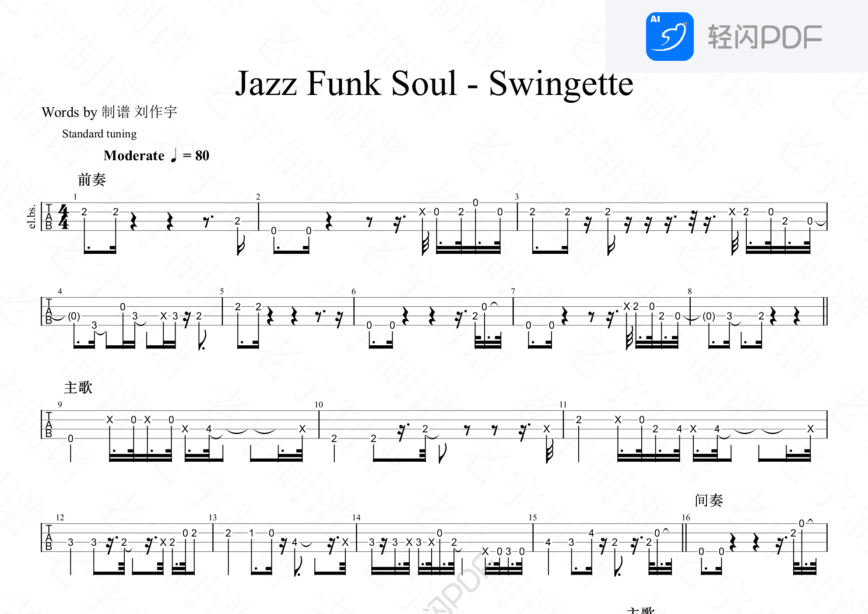Click the double barline ending measure 8
868x614 pixels.
(825, 311)
